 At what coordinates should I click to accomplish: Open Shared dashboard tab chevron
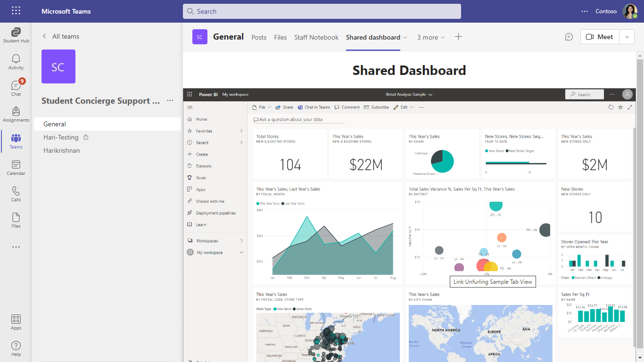tap(405, 37)
